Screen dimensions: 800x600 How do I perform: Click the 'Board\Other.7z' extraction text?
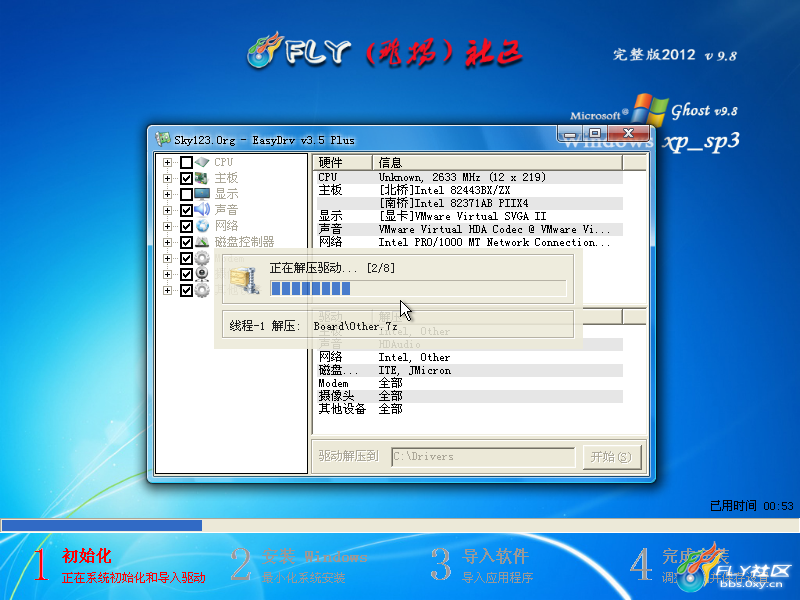[x=355, y=327]
